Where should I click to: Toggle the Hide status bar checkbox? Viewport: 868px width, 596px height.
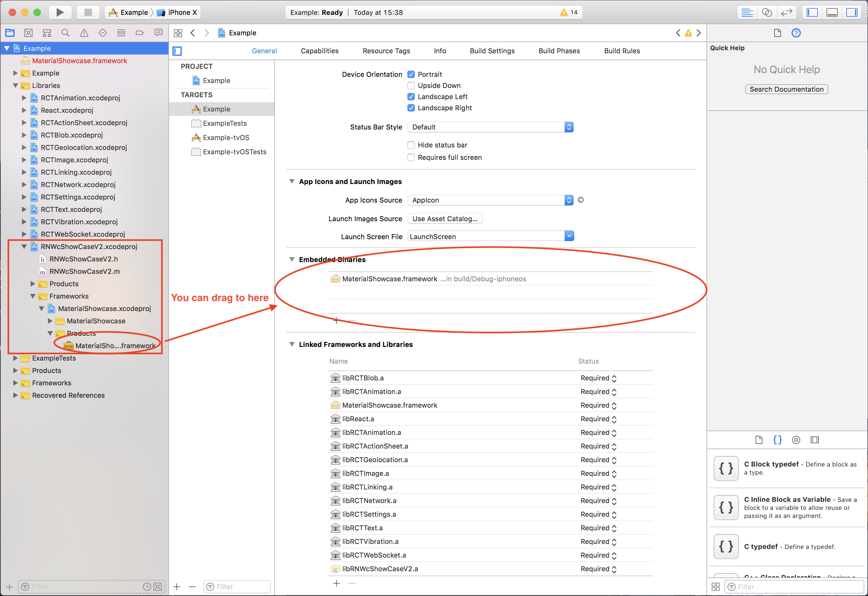coord(411,145)
